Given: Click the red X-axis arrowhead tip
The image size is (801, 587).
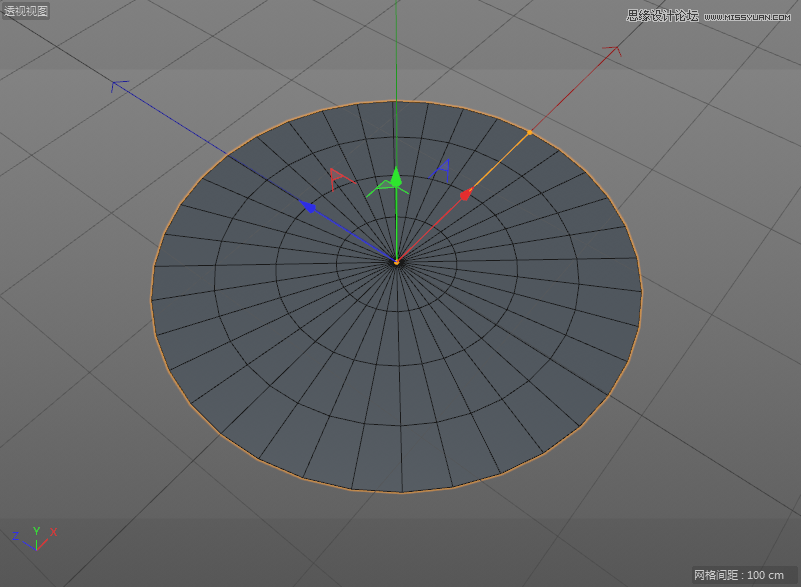Looking at the screenshot, I should pos(617,45).
